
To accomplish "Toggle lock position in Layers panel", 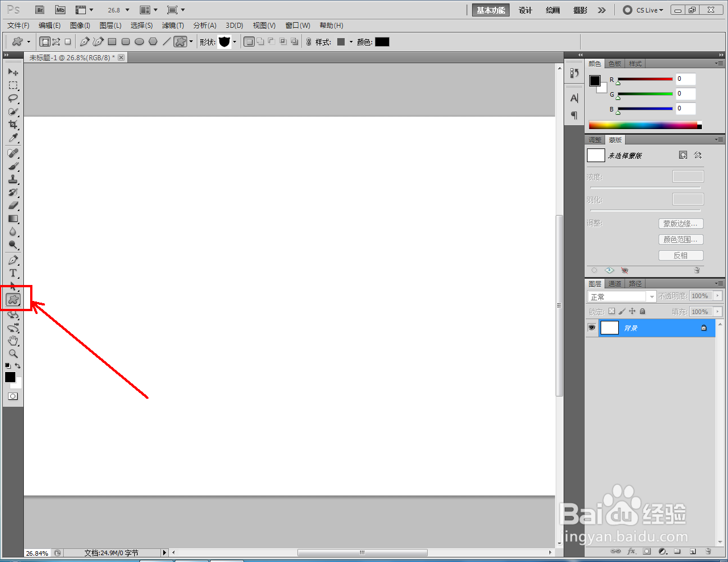I will tap(632, 311).
